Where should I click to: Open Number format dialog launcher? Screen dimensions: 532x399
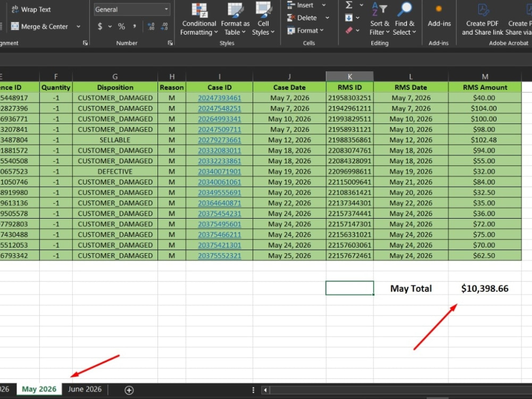coord(170,43)
